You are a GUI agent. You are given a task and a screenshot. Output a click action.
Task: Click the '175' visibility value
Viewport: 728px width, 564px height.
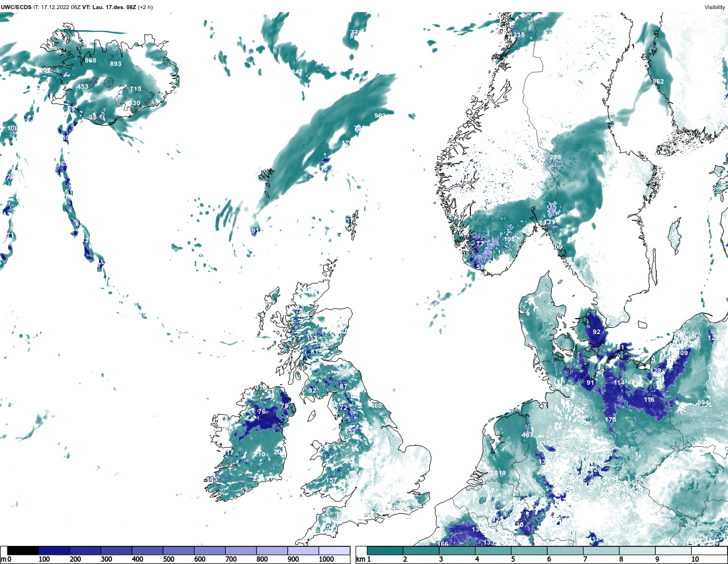pos(610,419)
